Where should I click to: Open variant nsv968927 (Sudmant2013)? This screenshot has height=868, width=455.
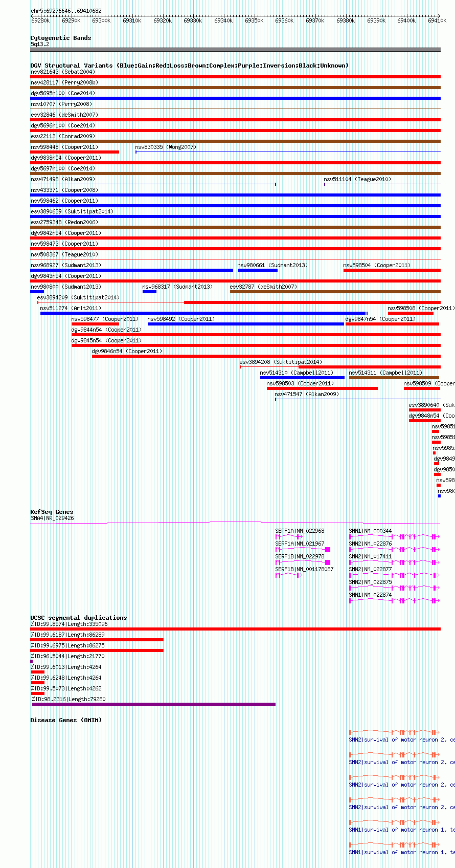(x=66, y=265)
